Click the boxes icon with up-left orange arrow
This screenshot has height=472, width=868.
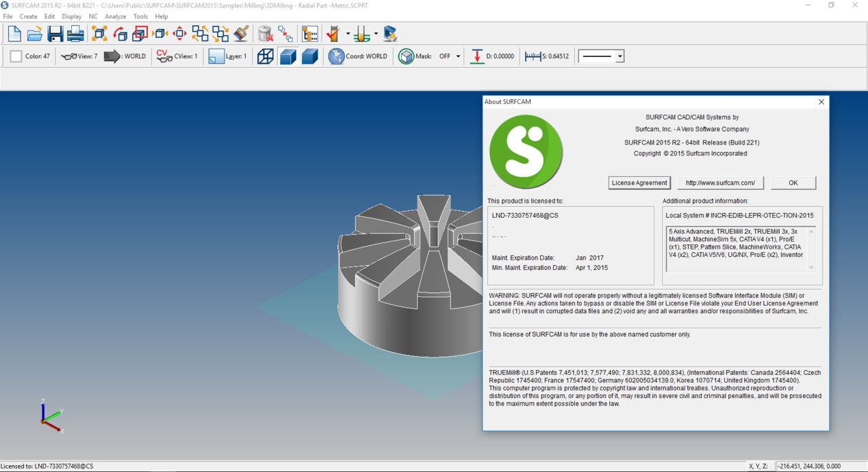point(200,33)
